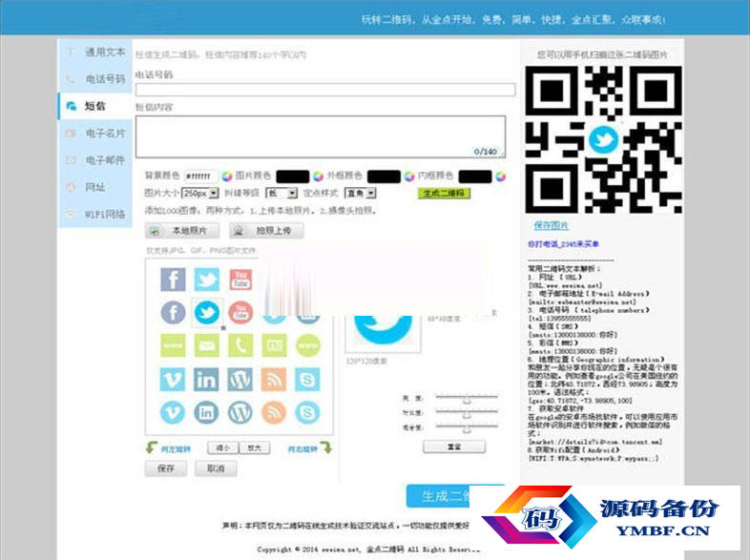
Task: Select the 短信 sidebar tab
Action: [x=95, y=106]
